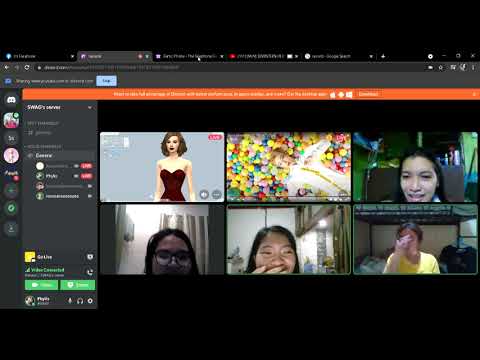Click the green Screen share button
Screen dimensions: 480x360
[78, 285]
